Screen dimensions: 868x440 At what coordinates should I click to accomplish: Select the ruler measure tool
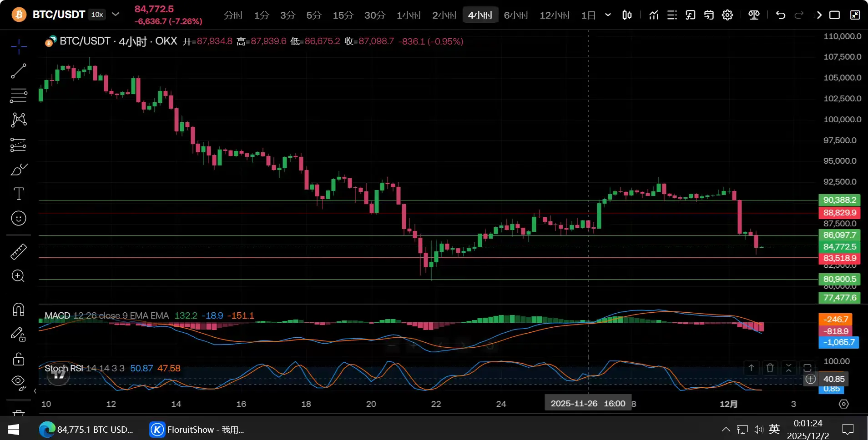[19, 252]
